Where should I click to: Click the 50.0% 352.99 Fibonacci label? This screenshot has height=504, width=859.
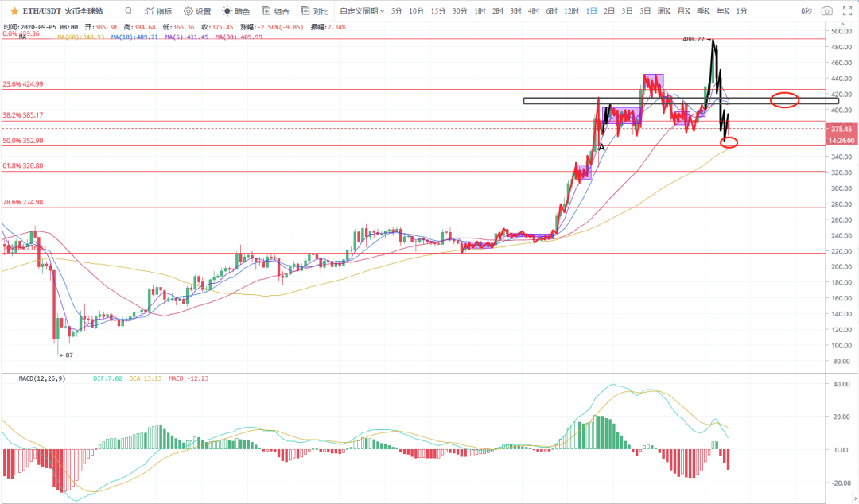pyautogui.click(x=23, y=141)
